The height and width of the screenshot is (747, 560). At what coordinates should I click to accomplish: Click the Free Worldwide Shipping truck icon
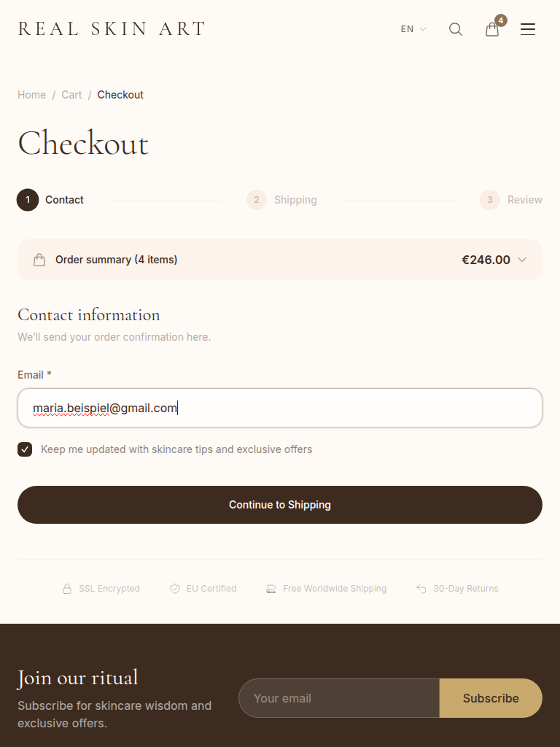271,589
